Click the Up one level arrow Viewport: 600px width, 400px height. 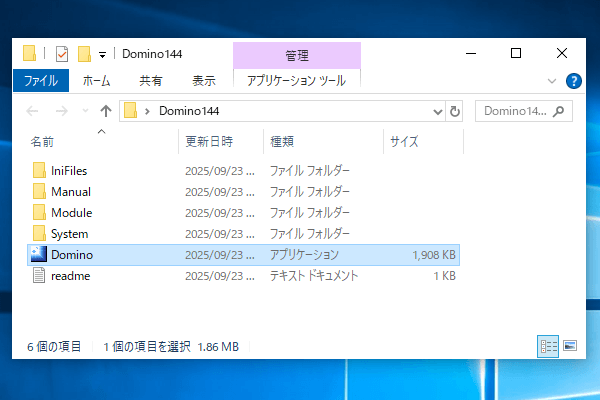[x=106, y=111]
